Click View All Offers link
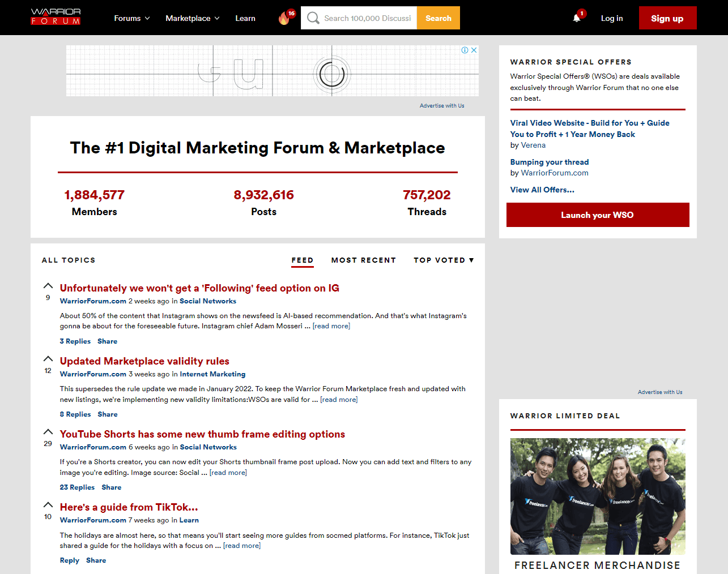Viewport: 728px width, 574px height. click(x=542, y=190)
